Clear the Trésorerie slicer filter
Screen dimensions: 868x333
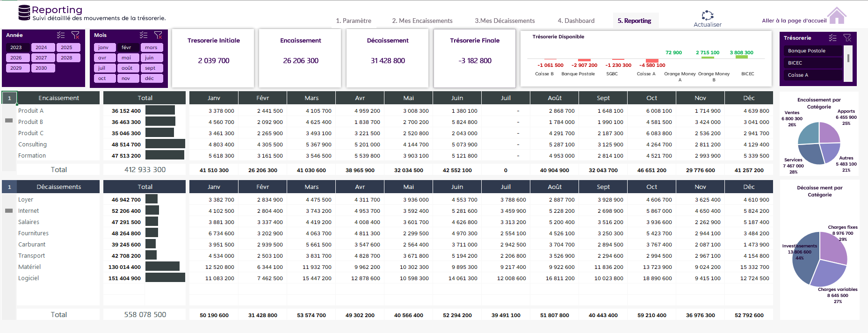pos(847,38)
